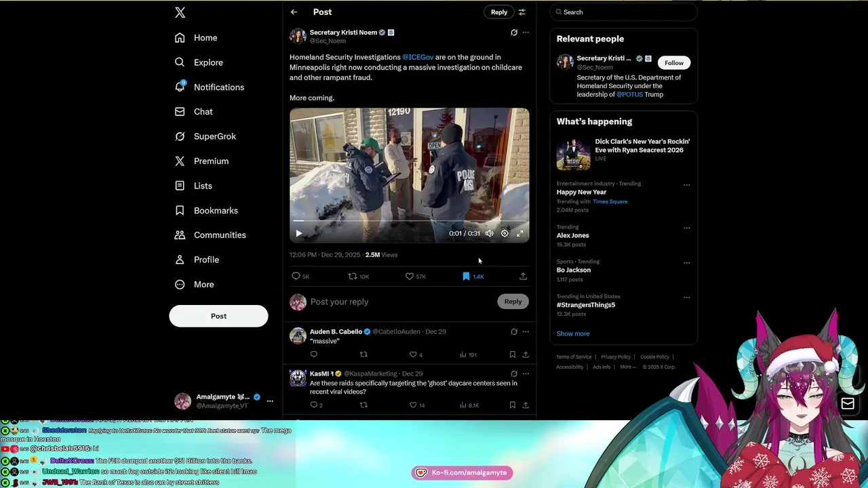Follow Secretary Kristi Noem
The height and width of the screenshot is (488, 868).
click(674, 63)
